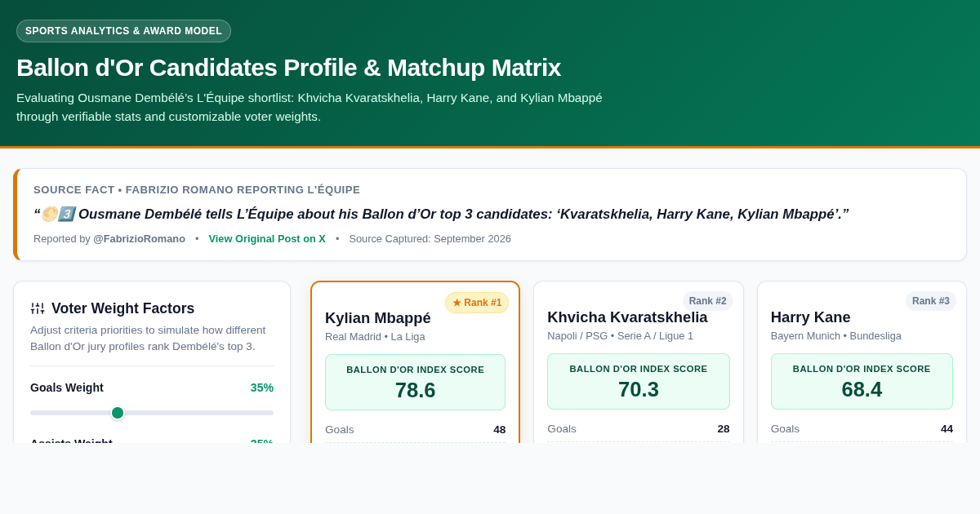Click Real Madrid • La Liga subtitle
This screenshot has height=514, width=980.
375,336
